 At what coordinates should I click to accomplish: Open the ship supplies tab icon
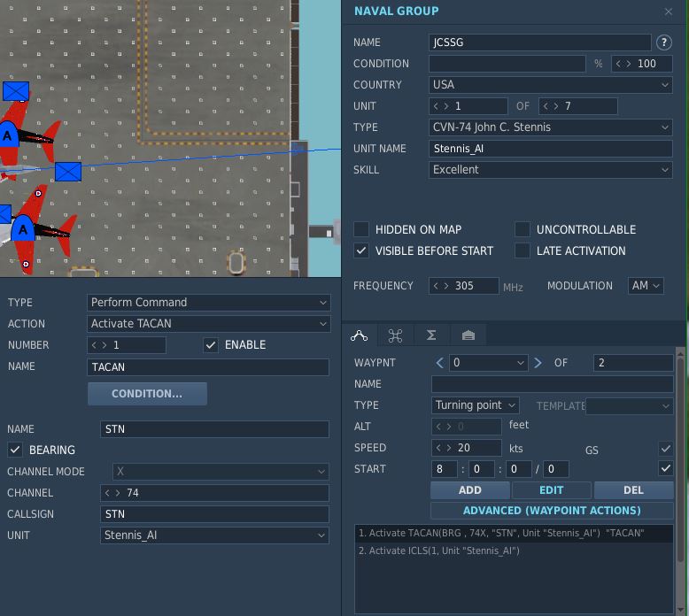(468, 335)
